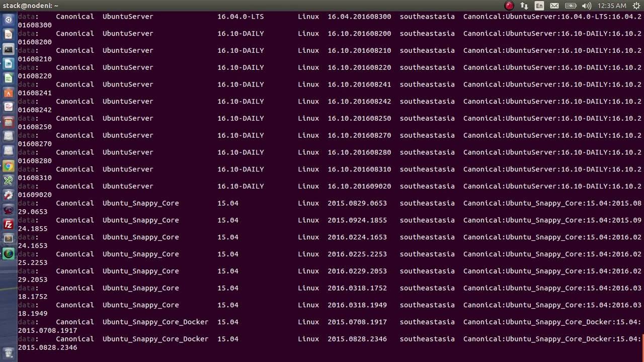The width and height of the screenshot is (644, 362).
Task: Open Ubuntu Software Center from the launcher
Action: coord(8,93)
